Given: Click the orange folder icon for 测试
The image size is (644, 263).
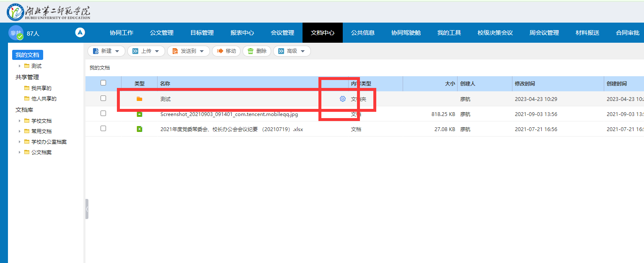Looking at the screenshot, I should coord(140,99).
